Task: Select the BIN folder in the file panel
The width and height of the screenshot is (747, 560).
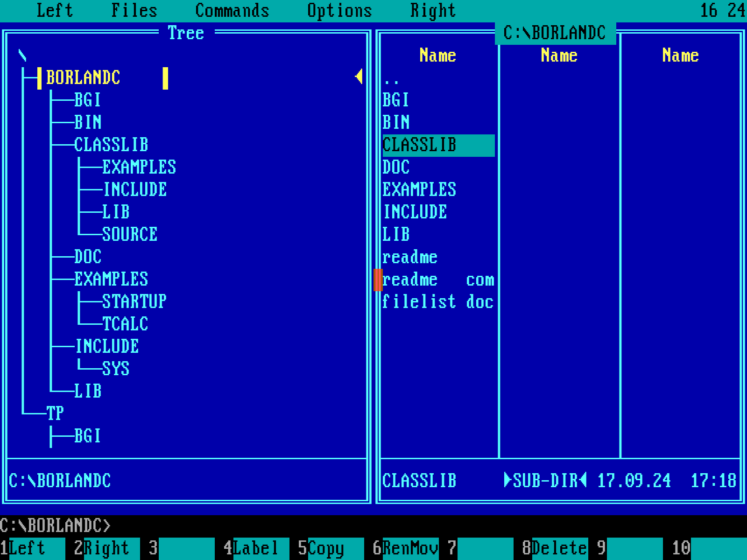Action: coord(396,122)
